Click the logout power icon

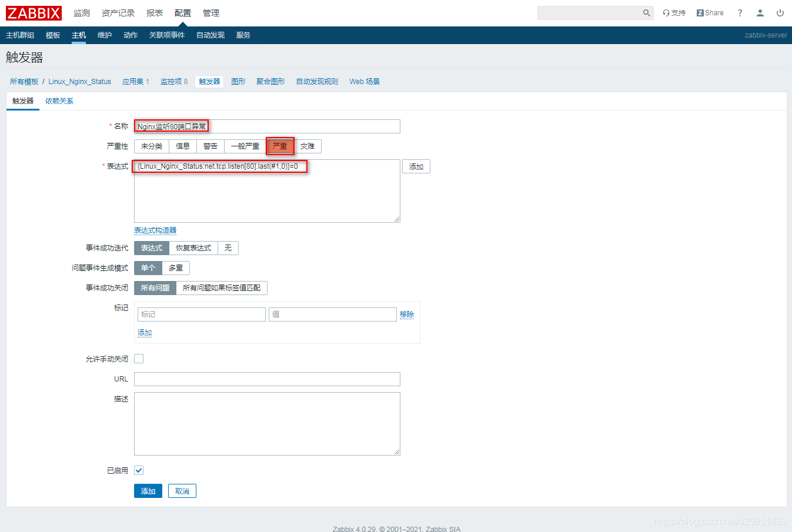point(780,13)
